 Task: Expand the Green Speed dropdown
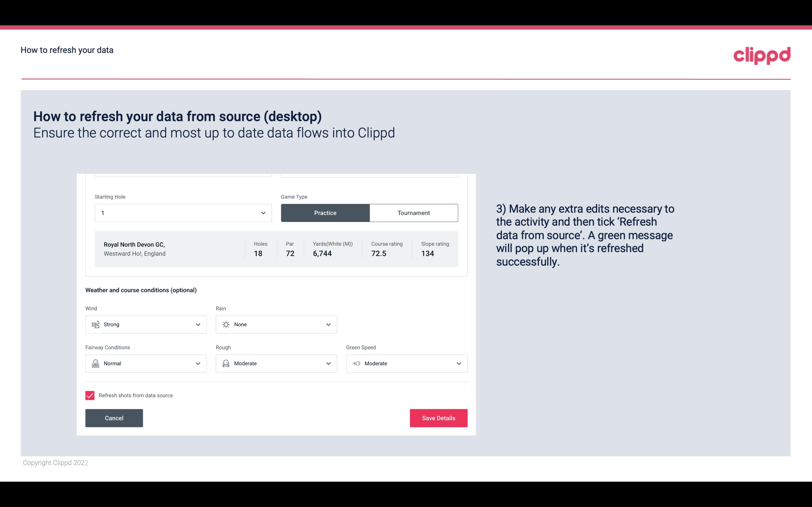pyautogui.click(x=459, y=363)
